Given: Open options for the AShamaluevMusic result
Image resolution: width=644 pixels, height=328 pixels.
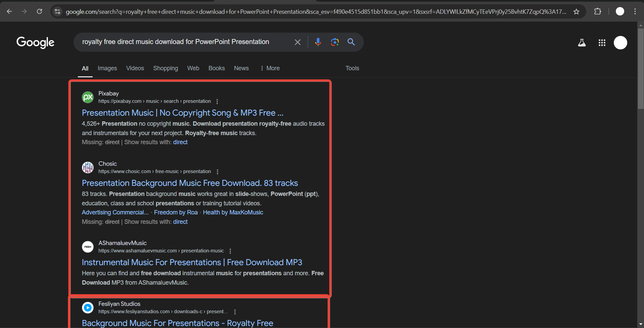Looking at the screenshot, I should tap(230, 251).
